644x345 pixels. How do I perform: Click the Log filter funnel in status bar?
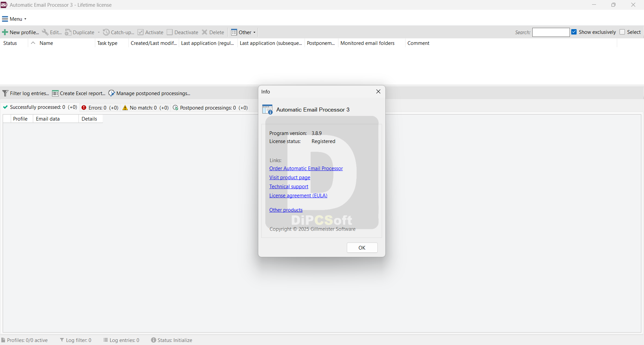coord(62,340)
